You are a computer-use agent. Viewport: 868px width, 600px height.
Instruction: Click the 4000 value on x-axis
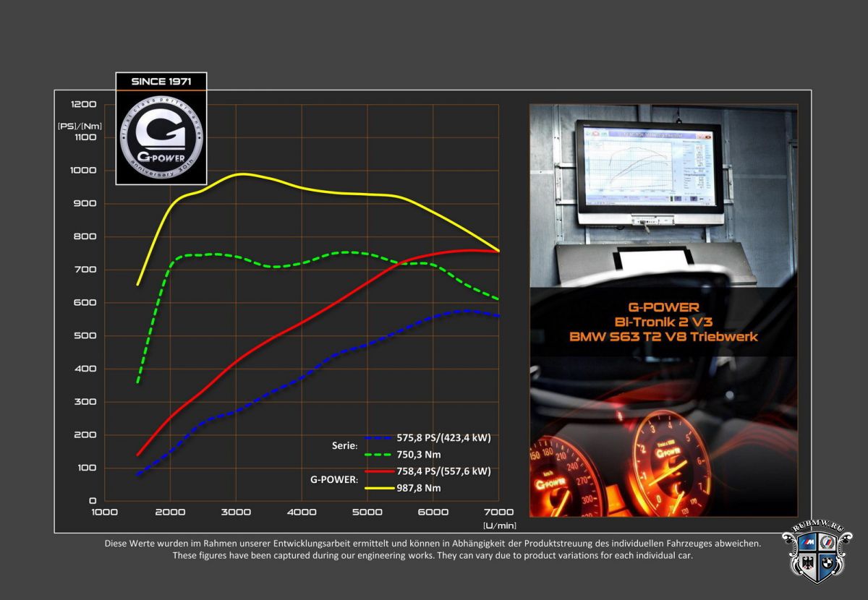pos(302,512)
